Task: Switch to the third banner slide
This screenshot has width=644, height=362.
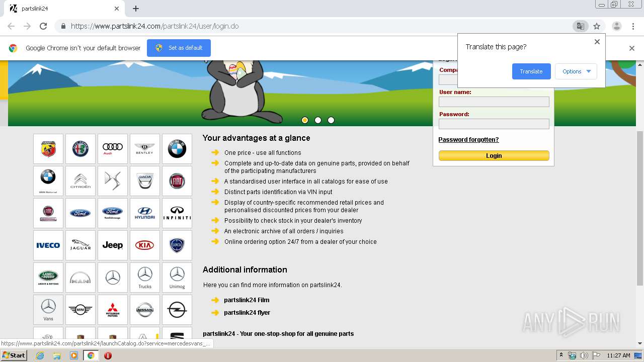Action: (331, 120)
